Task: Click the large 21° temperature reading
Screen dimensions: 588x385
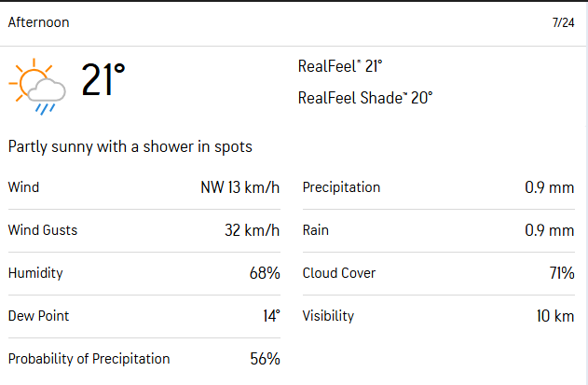Action: (x=103, y=81)
